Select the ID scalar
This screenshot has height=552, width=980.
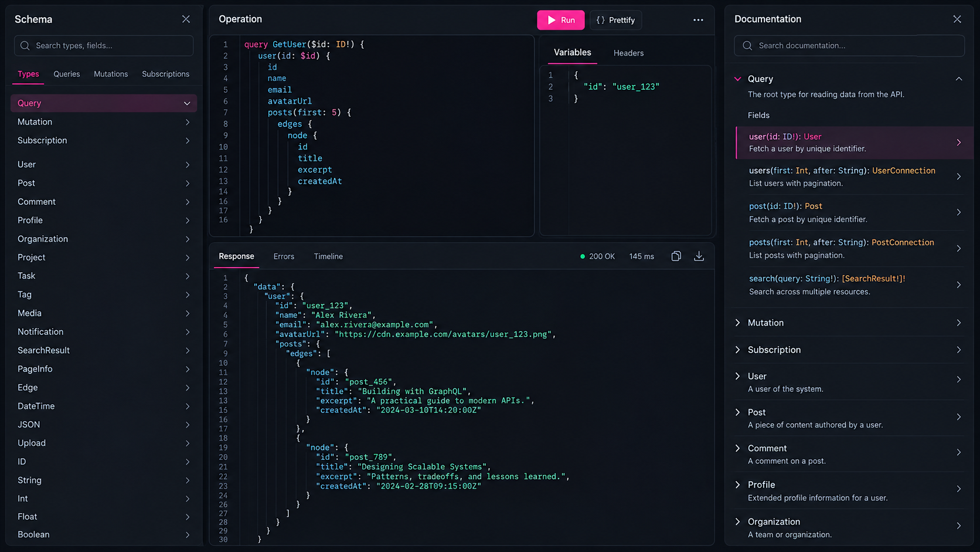[104, 462]
